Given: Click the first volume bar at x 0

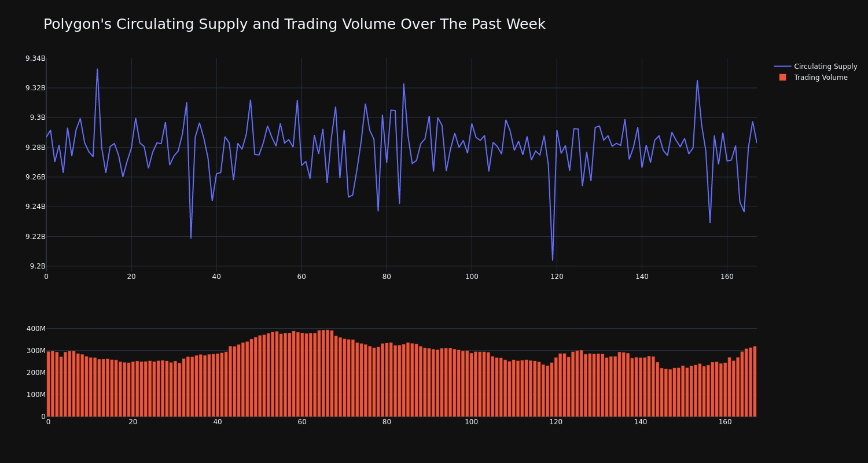Looking at the screenshot, I should 48,384.
